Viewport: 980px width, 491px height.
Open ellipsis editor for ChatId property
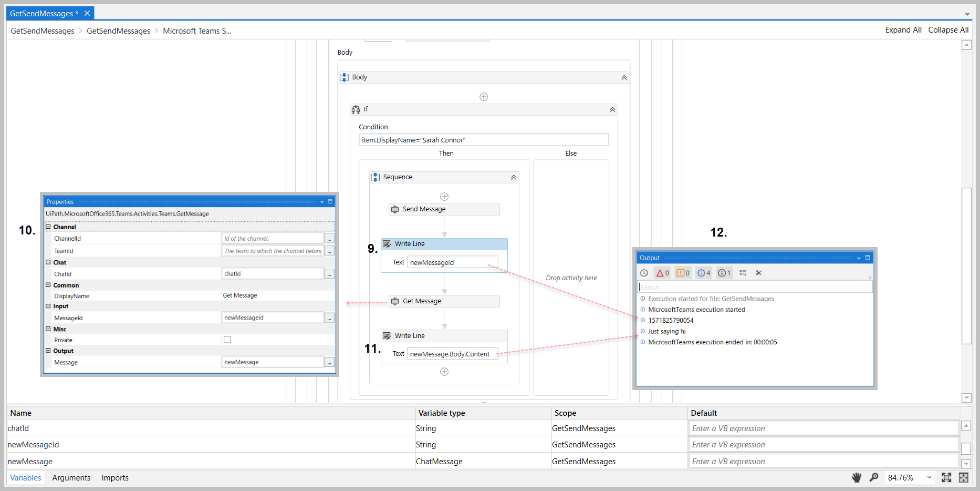tap(330, 274)
